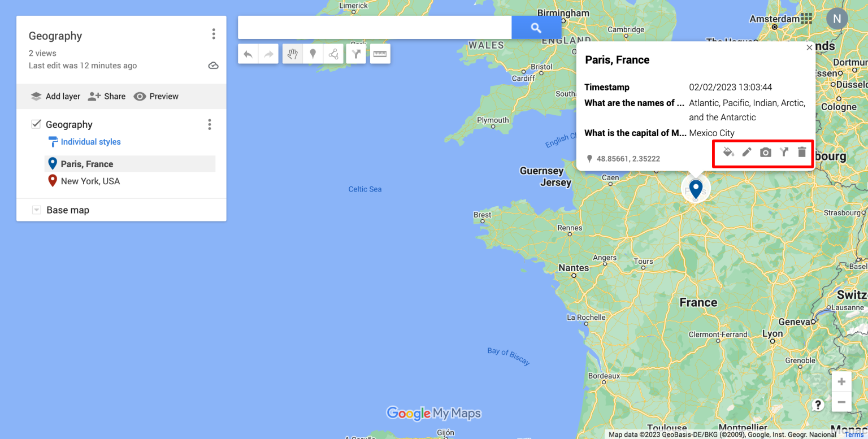Get directions to Paris via the branching arrow icon
868x439 pixels.
783,151
